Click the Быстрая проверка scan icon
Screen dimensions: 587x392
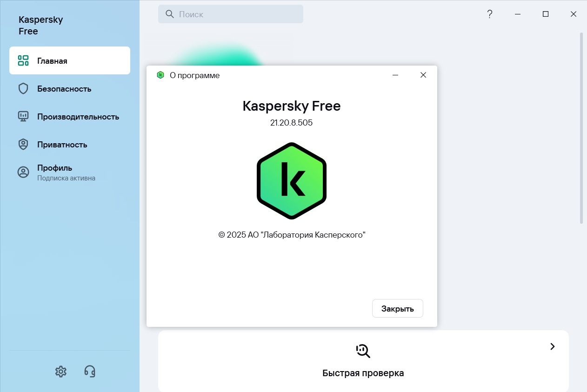363,351
